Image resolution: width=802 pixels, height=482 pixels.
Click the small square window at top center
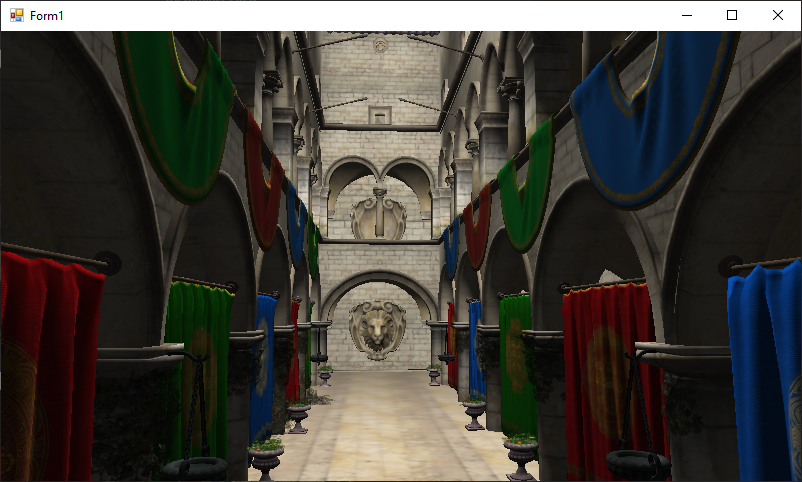379,115
